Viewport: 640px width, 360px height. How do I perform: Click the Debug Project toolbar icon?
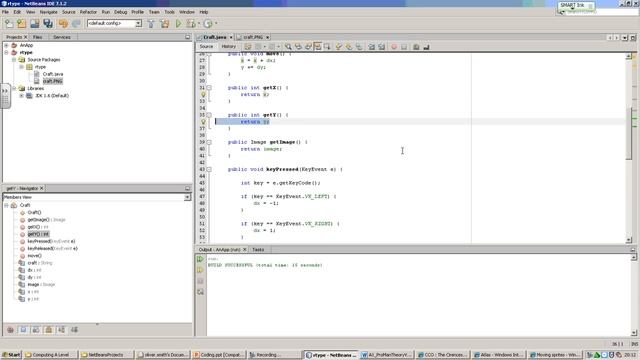coord(191,24)
